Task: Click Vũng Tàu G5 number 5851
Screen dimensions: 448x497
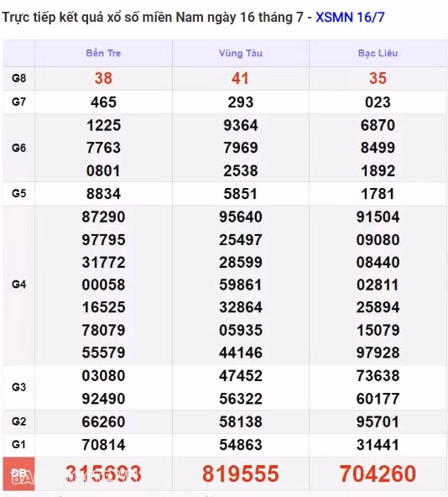Action: [241, 194]
